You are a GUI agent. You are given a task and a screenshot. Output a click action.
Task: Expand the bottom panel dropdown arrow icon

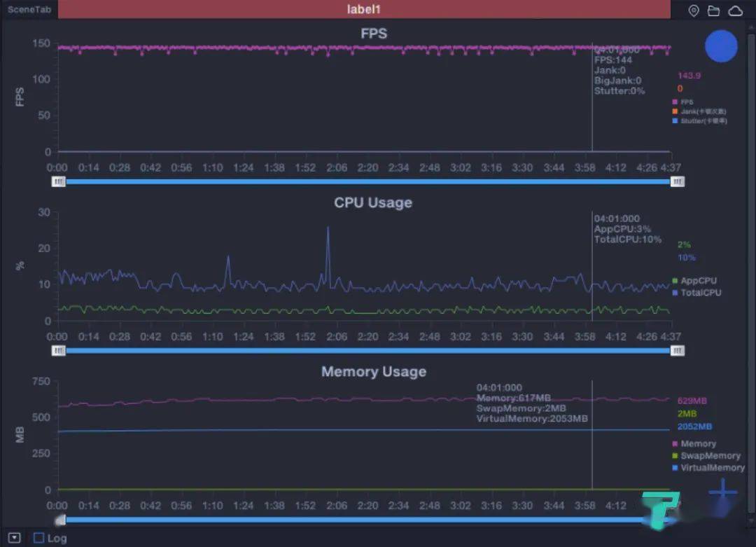pos(15,538)
